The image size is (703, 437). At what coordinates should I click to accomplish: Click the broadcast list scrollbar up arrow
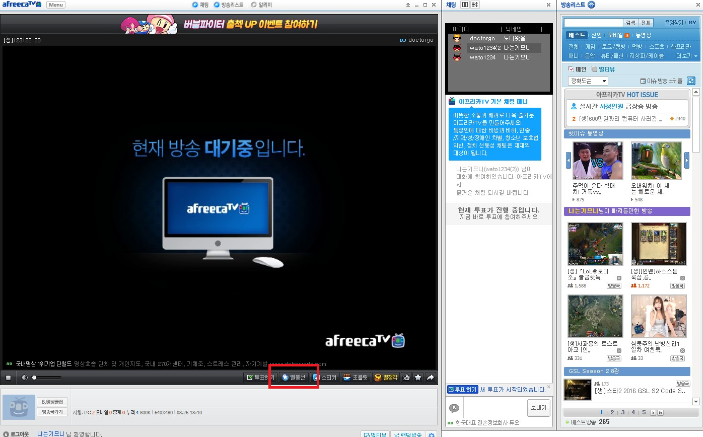[x=696, y=92]
